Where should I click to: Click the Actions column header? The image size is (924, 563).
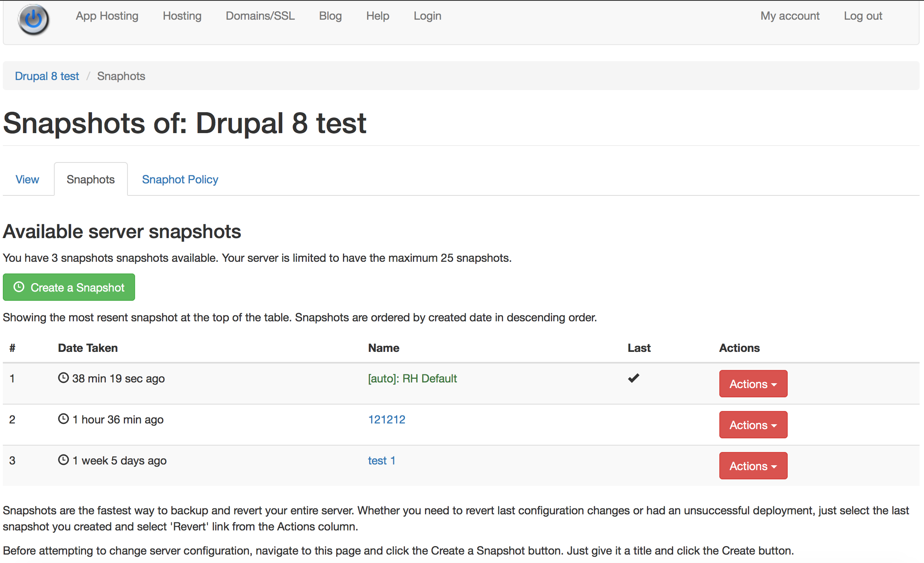coord(739,348)
